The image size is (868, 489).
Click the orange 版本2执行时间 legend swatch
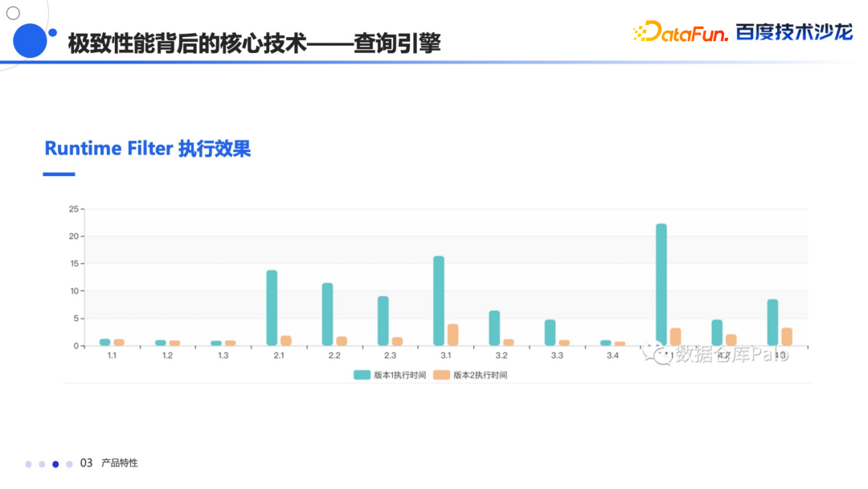(x=441, y=375)
